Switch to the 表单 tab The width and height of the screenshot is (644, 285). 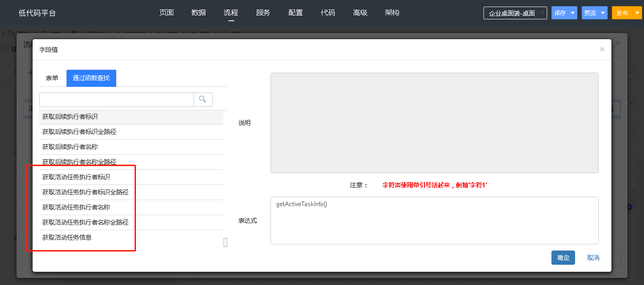(52, 78)
